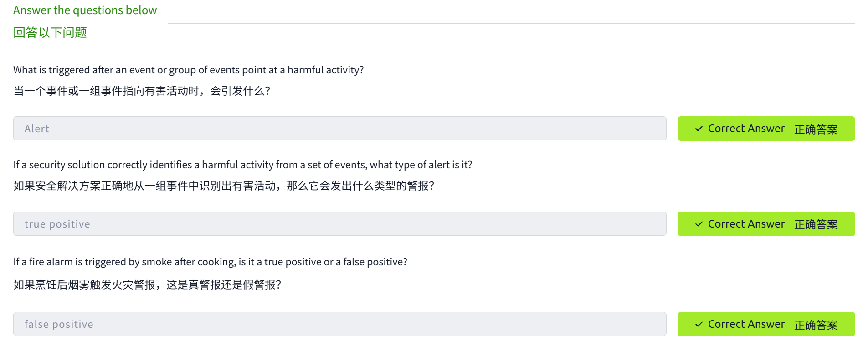Click the checkmark icon beside false positive answer

tap(699, 325)
